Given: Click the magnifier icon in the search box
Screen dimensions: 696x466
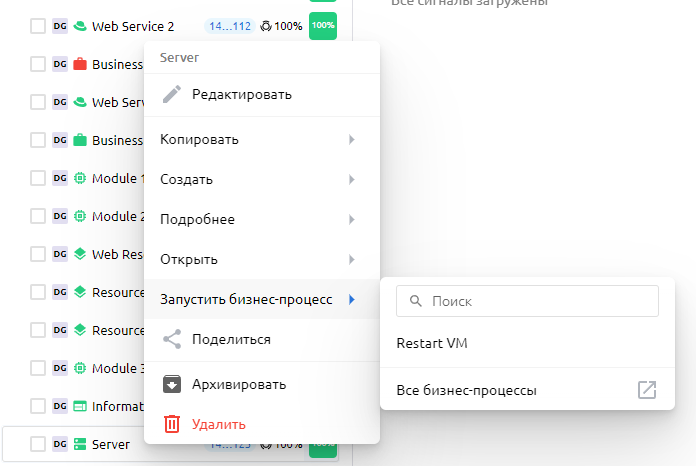Looking at the screenshot, I should click(415, 301).
